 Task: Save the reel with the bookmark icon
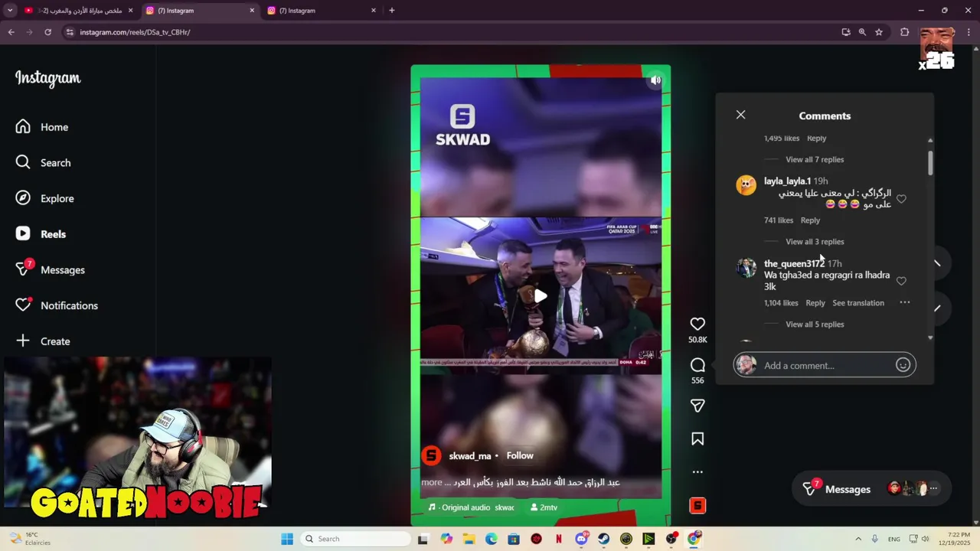pyautogui.click(x=697, y=439)
